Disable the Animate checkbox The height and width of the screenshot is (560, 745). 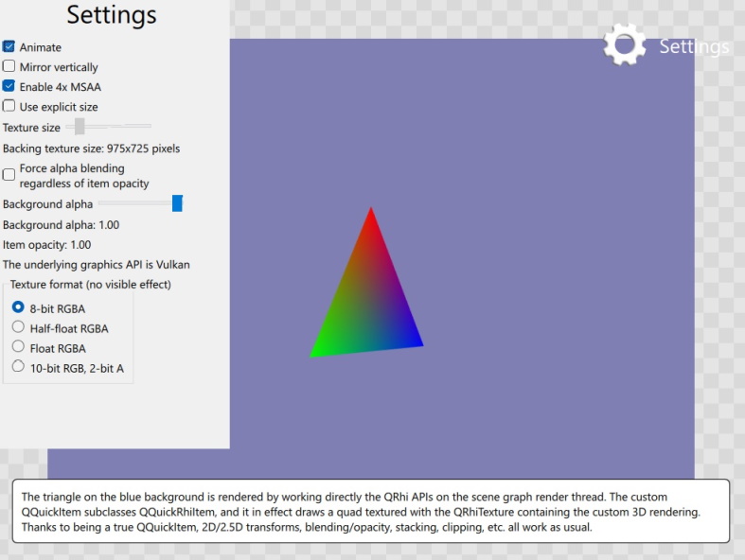pos(9,47)
